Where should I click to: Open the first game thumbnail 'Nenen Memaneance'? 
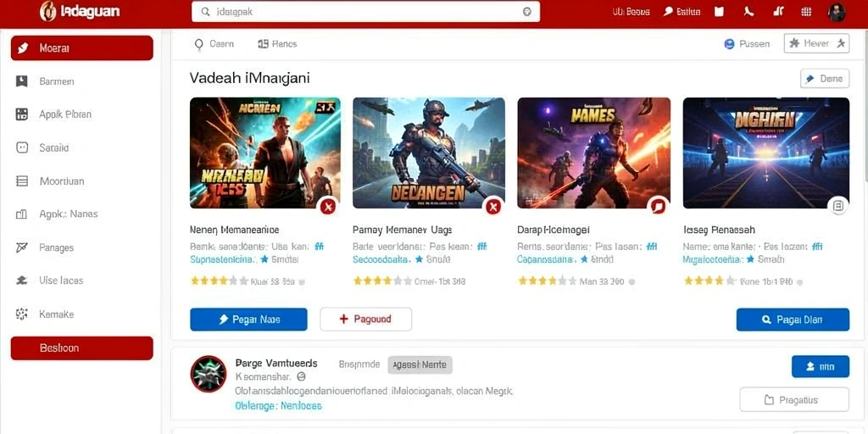point(264,153)
